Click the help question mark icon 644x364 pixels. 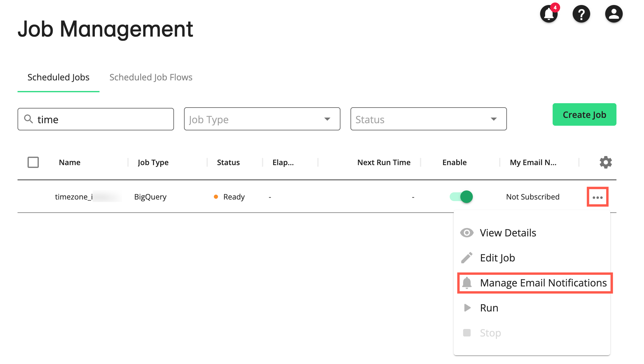tap(581, 14)
